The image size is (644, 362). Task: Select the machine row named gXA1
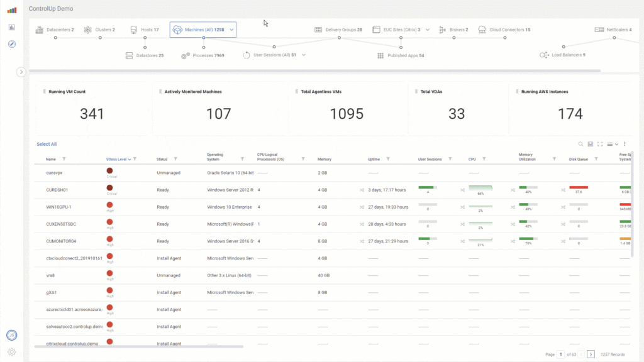333,293
